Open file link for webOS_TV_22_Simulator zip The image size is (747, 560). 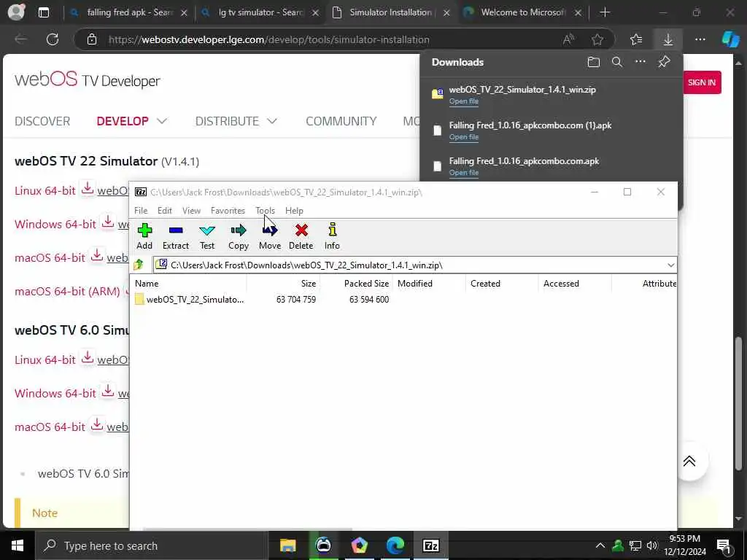coord(463,101)
